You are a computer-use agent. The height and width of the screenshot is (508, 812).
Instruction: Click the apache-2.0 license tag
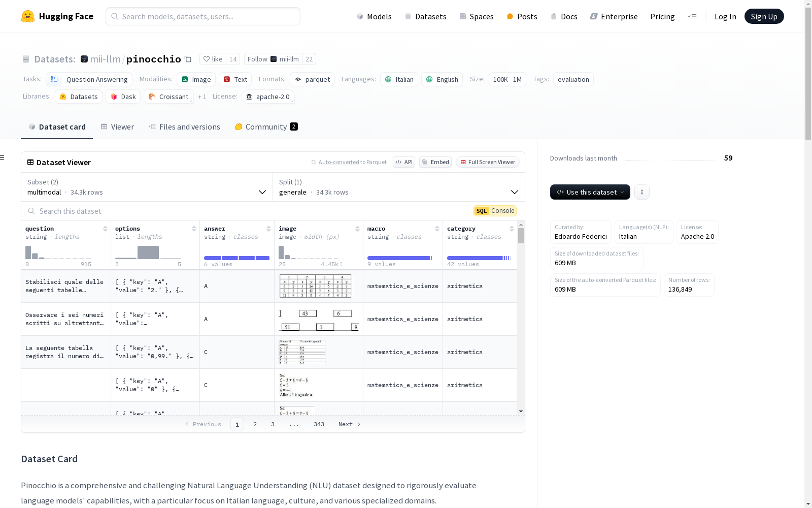coord(268,97)
